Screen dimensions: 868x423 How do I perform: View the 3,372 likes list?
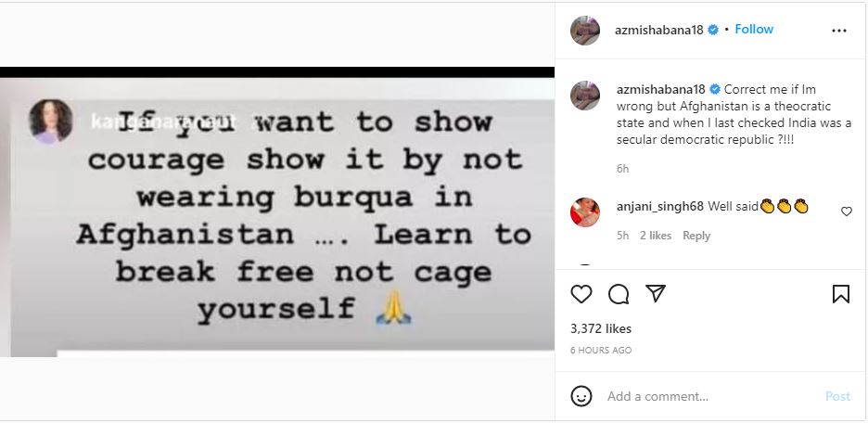click(x=601, y=328)
